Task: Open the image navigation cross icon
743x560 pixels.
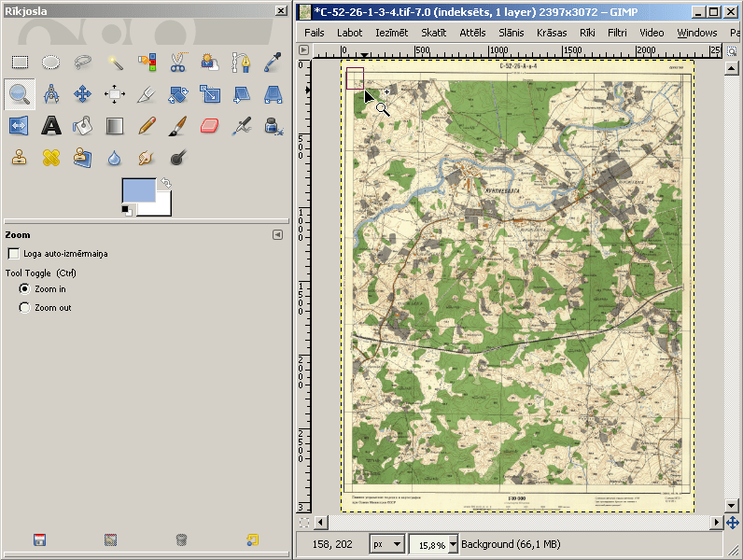Action: tap(733, 523)
